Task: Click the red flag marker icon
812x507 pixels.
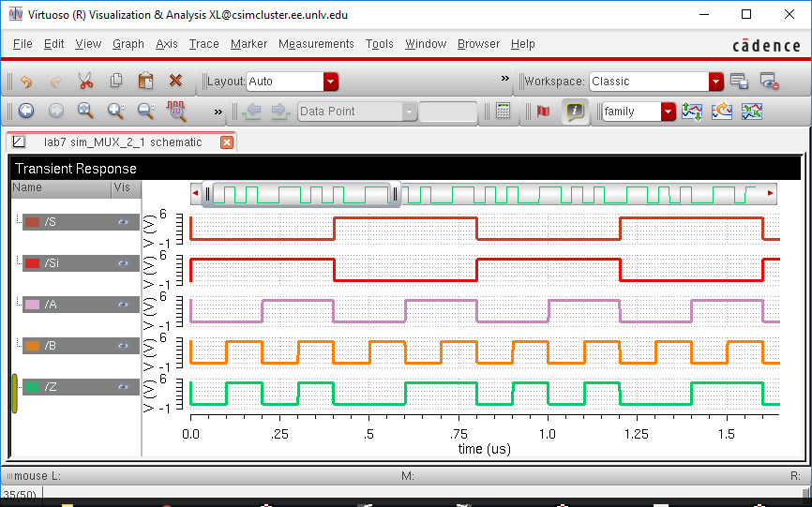Action: (x=543, y=111)
